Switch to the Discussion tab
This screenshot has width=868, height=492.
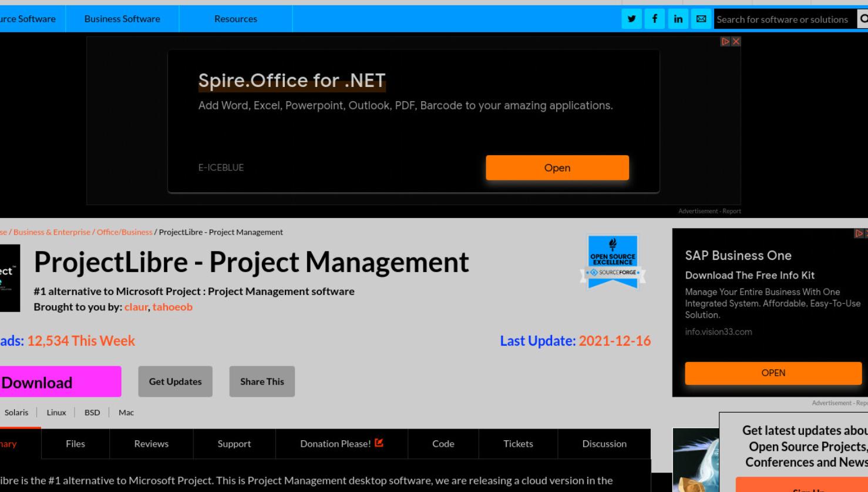pos(604,444)
